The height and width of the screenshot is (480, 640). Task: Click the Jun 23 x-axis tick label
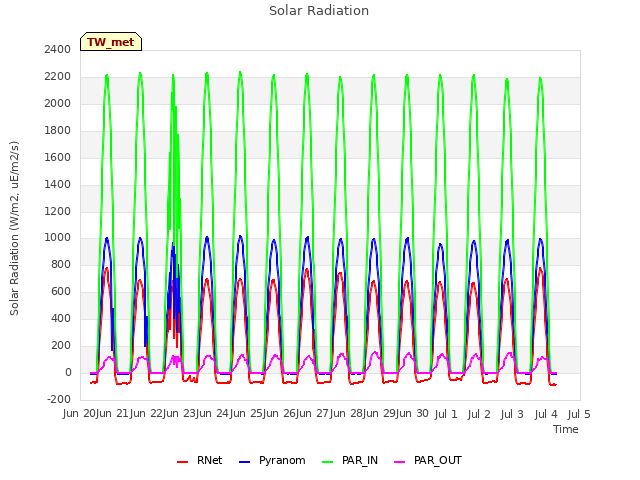pyautogui.click(x=180, y=413)
